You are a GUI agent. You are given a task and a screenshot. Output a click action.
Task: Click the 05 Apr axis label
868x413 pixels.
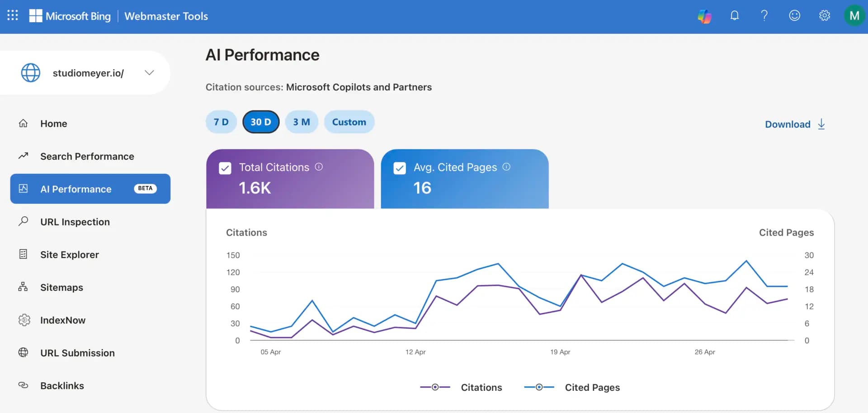coord(270,351)
